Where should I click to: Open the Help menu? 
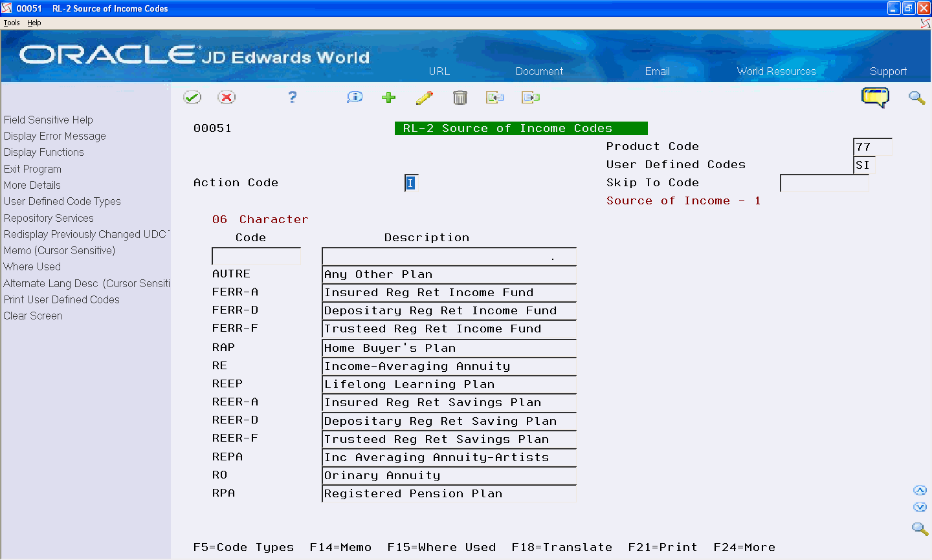[34, 22]
